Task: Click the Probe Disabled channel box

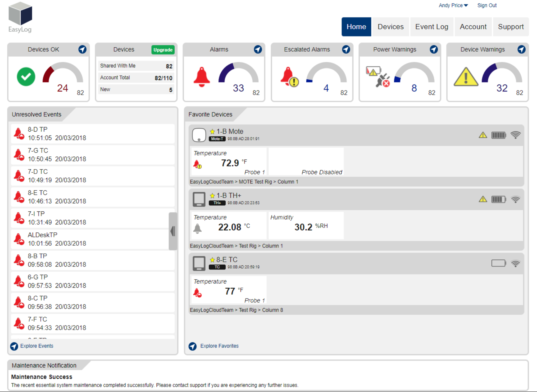Action: pyautogui.click(x=306, y=161)
